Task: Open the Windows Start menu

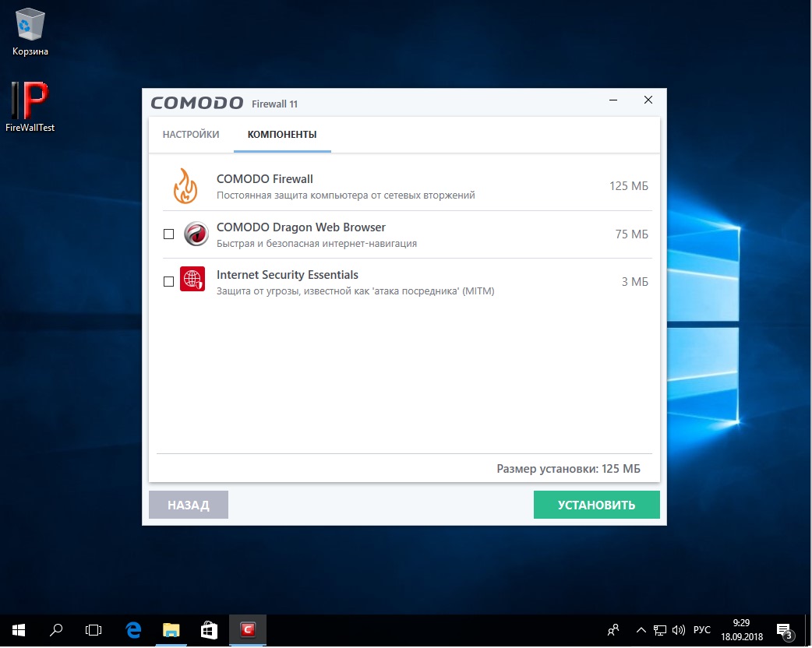Action: tap(19, 630)
